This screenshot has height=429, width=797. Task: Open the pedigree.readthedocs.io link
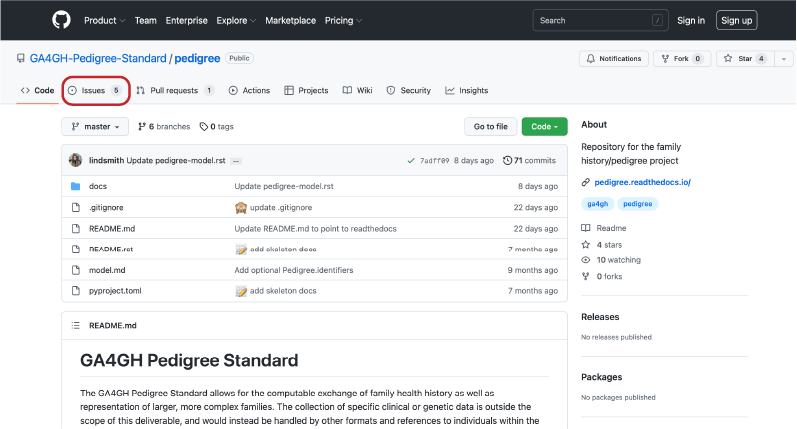(643, 182)
